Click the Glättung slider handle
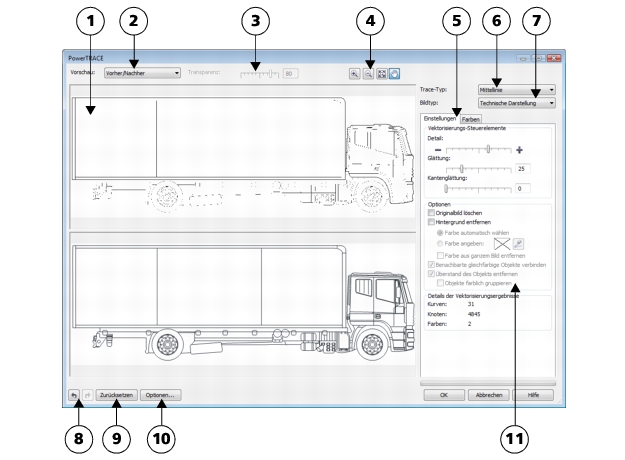This screenshot has height=460, width=625. tap(461, 169)
